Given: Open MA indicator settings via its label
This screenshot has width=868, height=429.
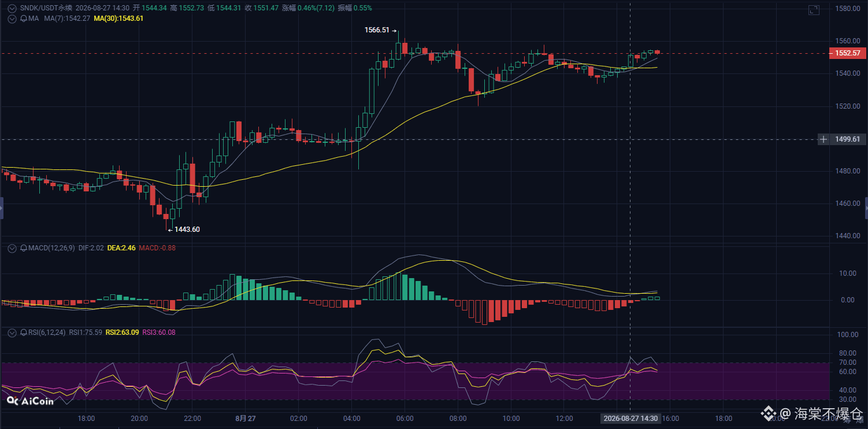Looking at the screenshot, I should [34, 19].
